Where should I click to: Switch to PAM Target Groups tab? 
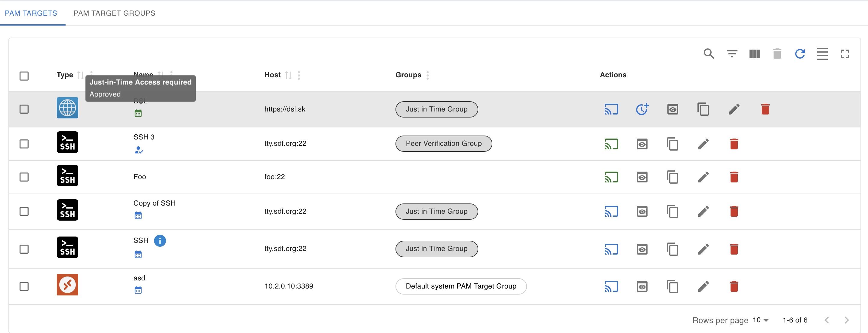[114, 13]
